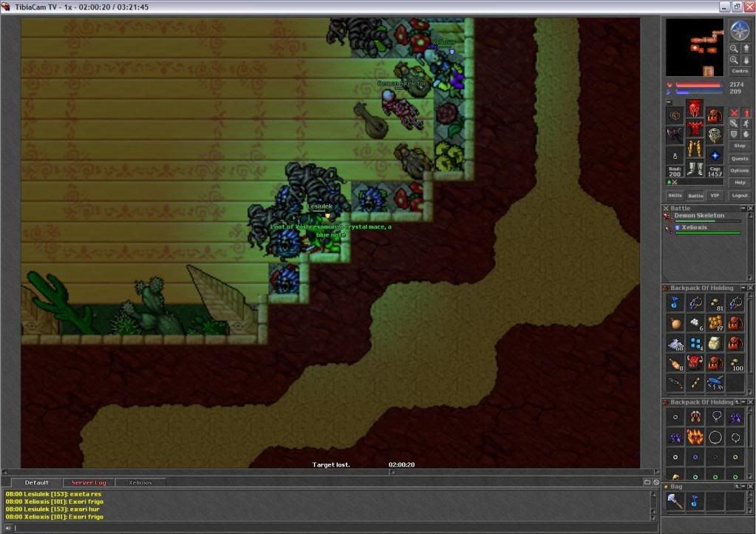Zoom in the minimap with lower magnifier

click(734, 60)
